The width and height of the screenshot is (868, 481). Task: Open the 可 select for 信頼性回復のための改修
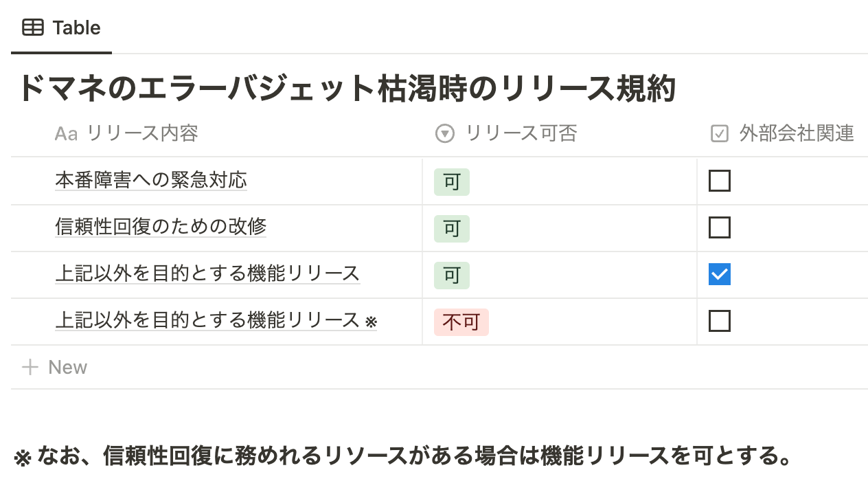point(452,229)
